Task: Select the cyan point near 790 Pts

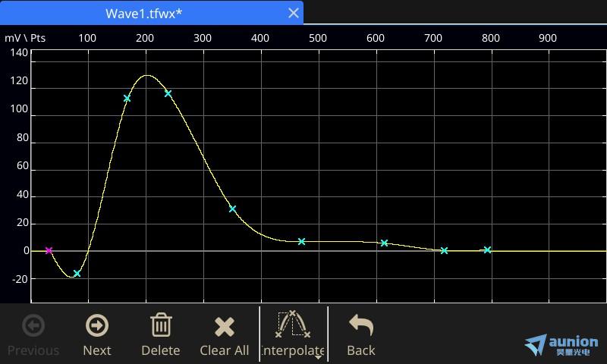Action: tap(487, 250)
